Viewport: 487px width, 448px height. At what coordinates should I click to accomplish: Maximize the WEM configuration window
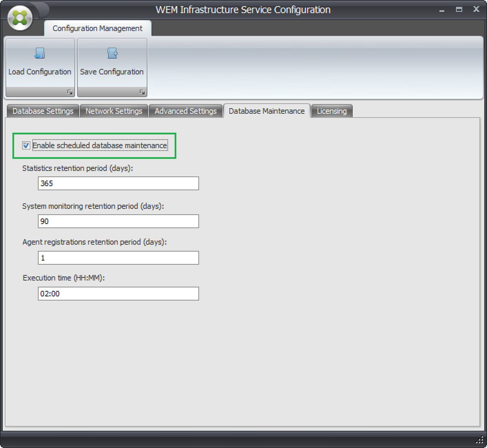[x=459, y=10]
